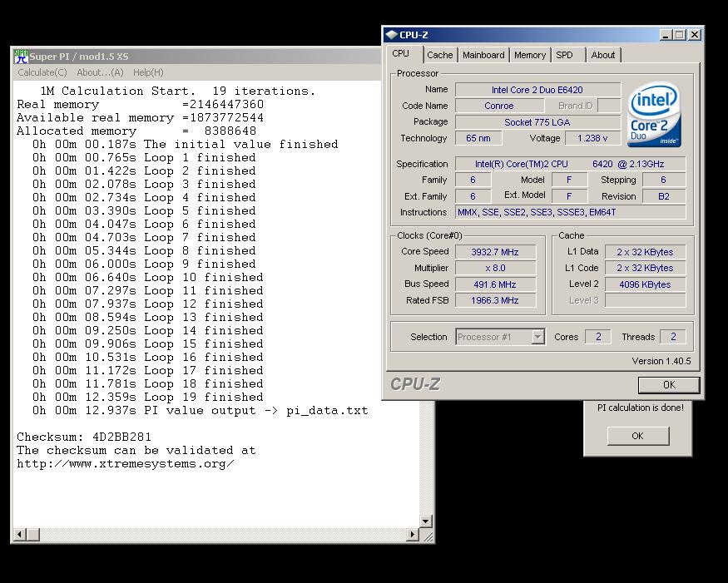Image resolution: width=728 pixels, height=583 pixels.
Task: Click the Bus Speed value 491.6 MHz
Action: click(495, 284)
